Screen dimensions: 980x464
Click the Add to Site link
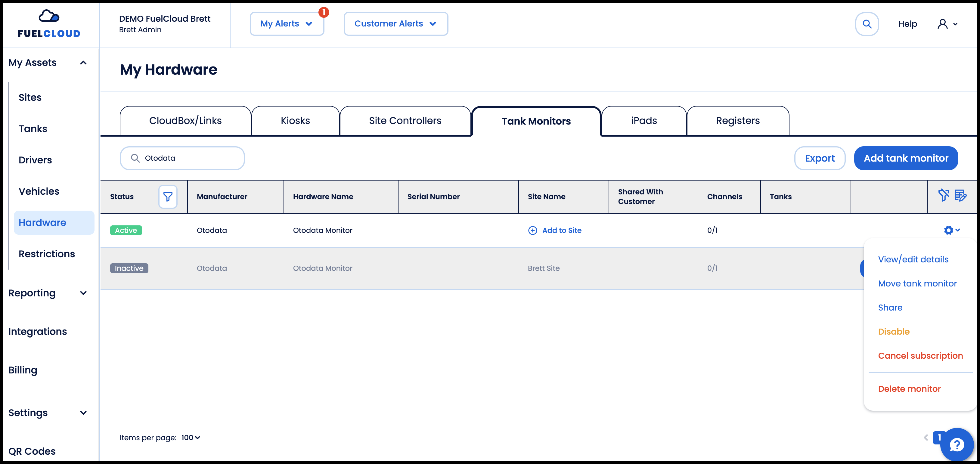pos(555,230)
